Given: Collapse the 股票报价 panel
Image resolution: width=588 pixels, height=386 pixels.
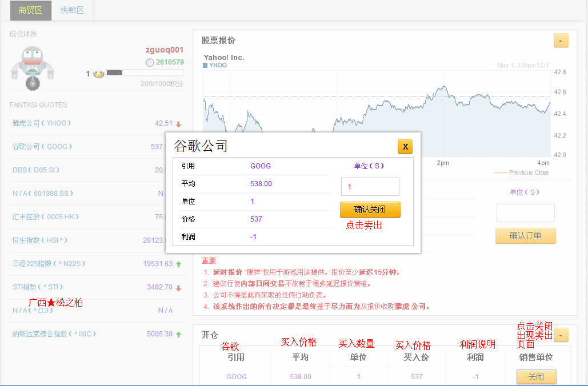Looking at the screenshot, I should pos(561,41).
